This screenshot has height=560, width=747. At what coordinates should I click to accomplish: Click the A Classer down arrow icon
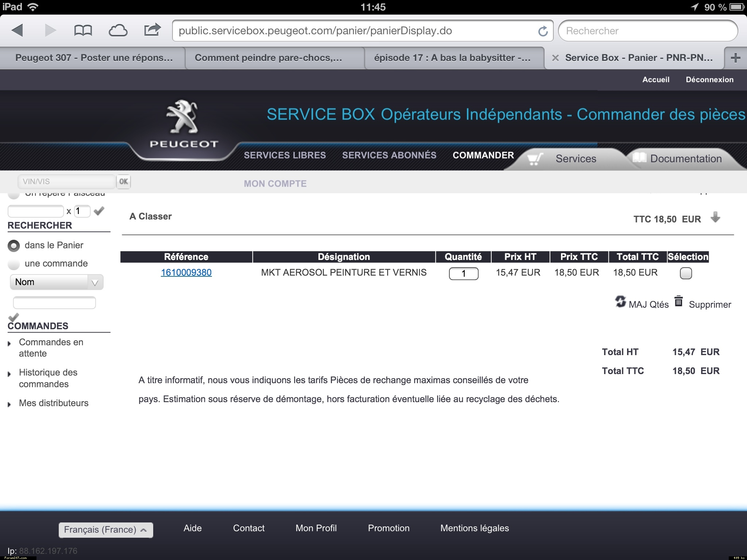(x=715, y=217)
